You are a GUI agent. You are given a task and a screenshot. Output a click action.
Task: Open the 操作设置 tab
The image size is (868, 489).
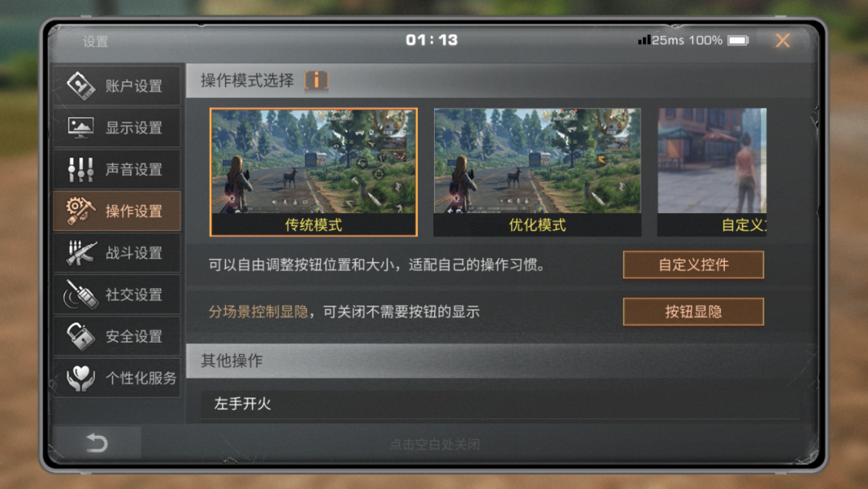[x=117, y=211]
